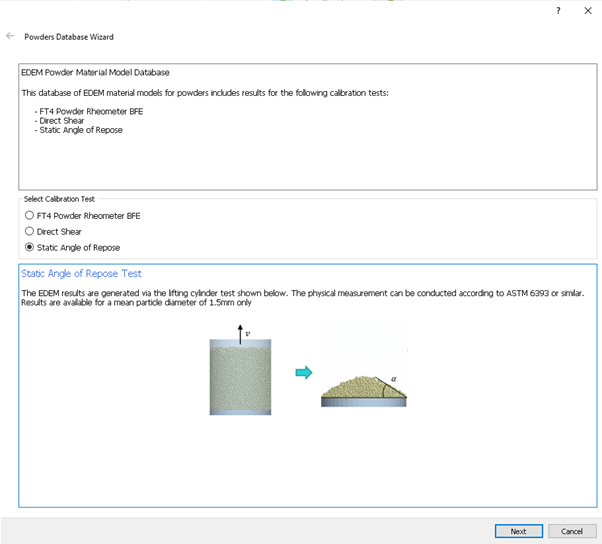The image size is (602, 544).
Task: Click the 'Static Angle of Repose Test' heading
Action: click(x=81, y=274)
